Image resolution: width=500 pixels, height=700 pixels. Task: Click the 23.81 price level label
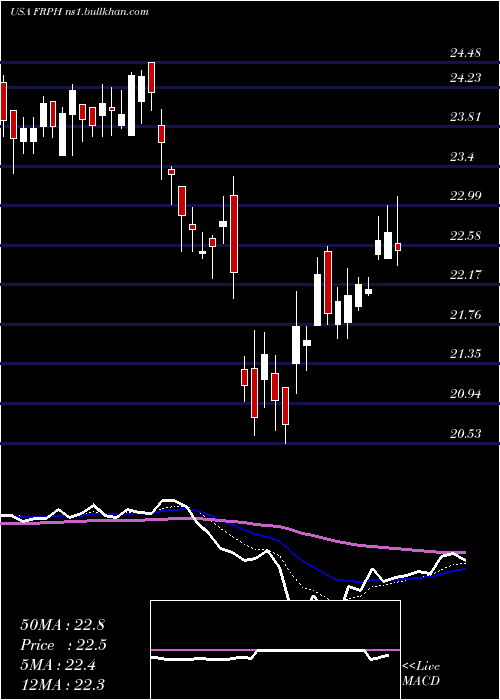pos(465,117)
